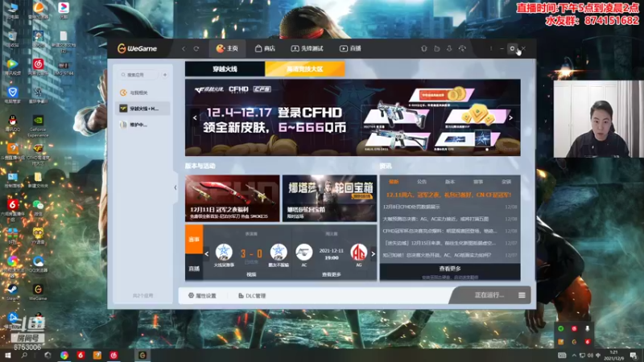
Task: Click 视频 link under the 3-0 match
Action: coord(251,274)
